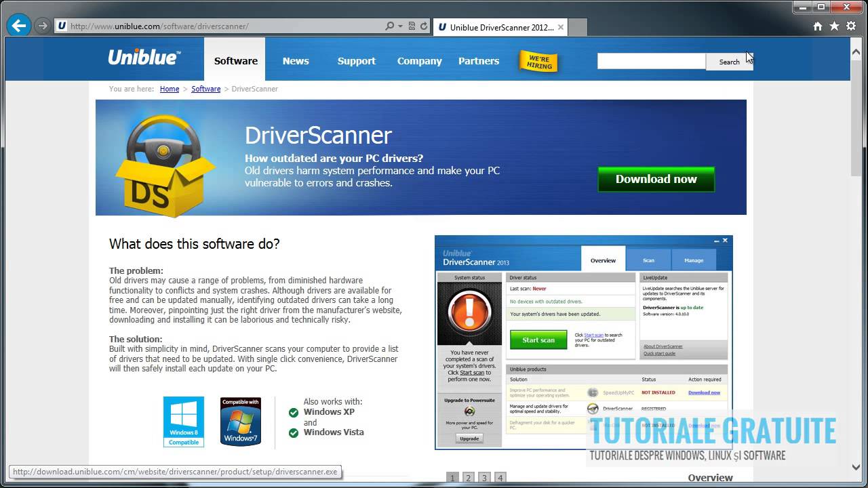The image size is (868, 488).
Task: Open the browser Home icon
Action: 818,26
